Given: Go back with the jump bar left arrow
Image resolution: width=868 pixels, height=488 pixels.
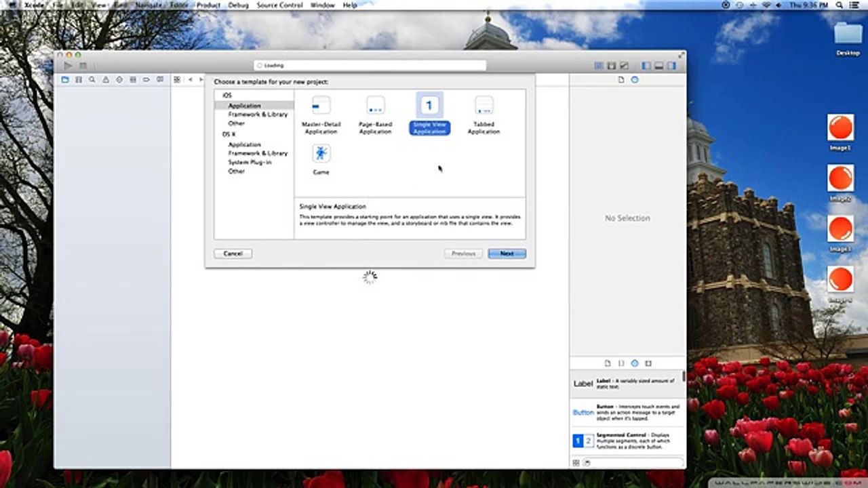Looking at the screenshot, I should [x=190, y=79].
